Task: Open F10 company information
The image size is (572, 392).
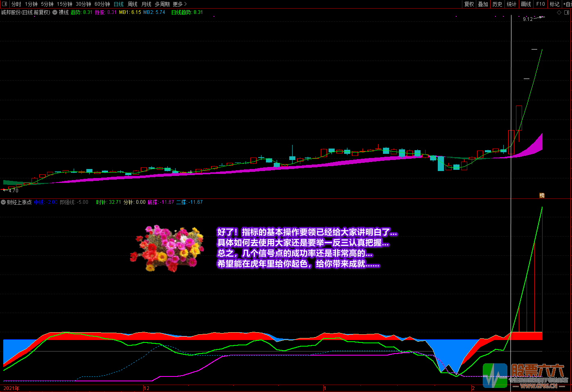Action: (x=540, y=4)
